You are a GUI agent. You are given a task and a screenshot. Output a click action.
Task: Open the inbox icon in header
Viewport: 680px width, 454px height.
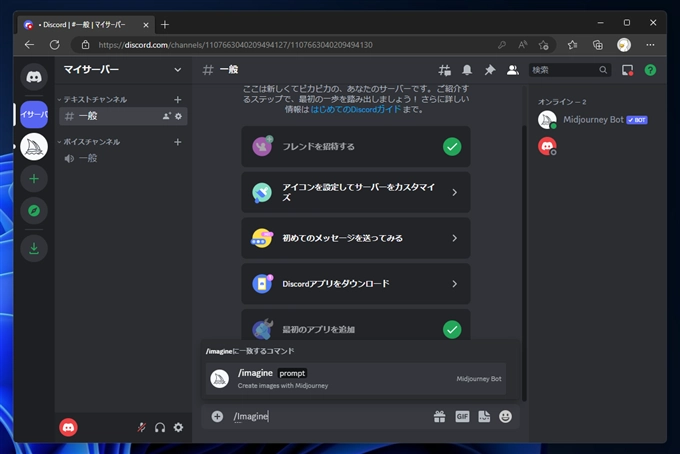click(x=628, y=70)
